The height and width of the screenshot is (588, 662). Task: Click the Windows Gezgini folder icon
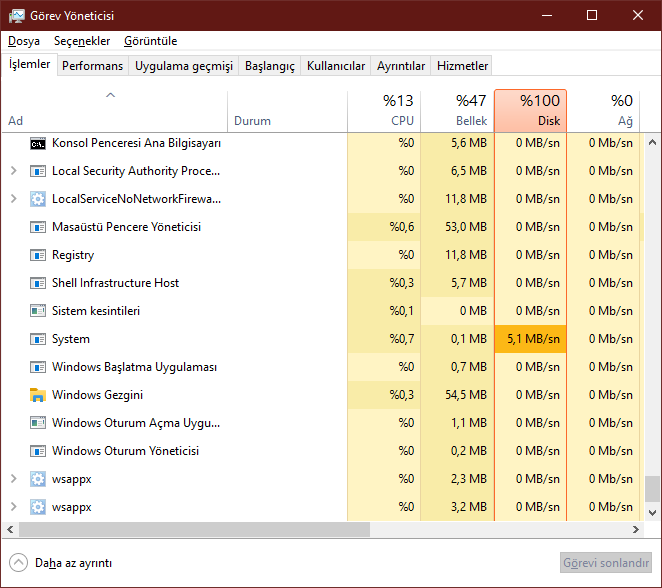[x=38, y=395]
